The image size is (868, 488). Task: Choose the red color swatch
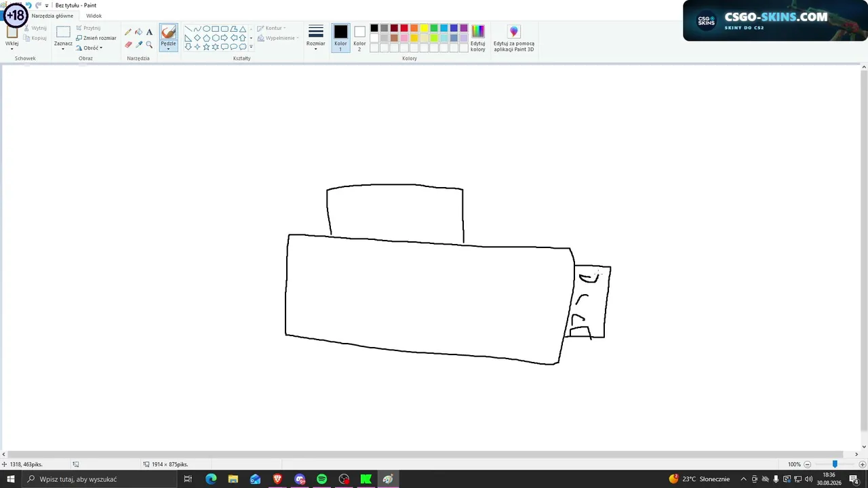(404, 28)
